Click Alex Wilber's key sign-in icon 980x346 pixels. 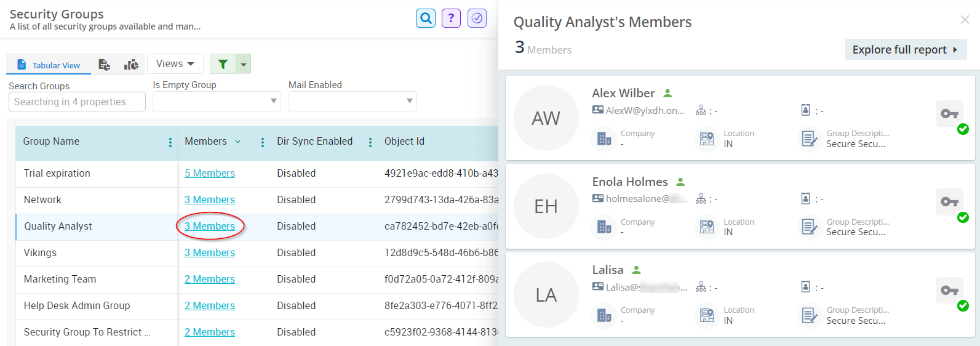(950, 114)
